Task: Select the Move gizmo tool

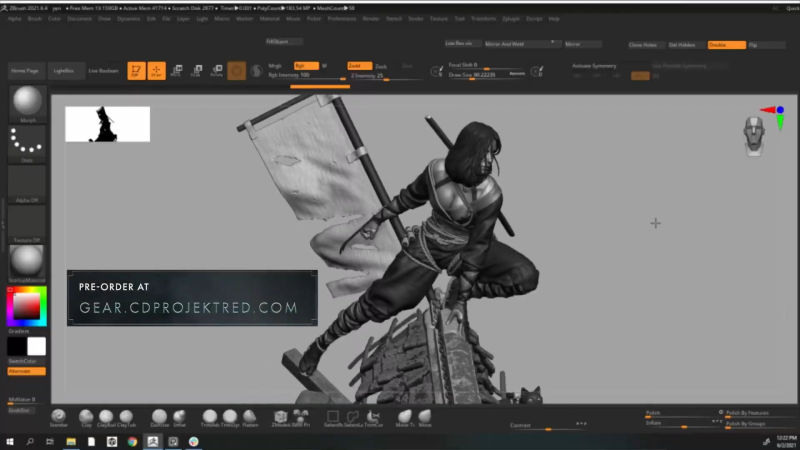Action: tap(177, 70)
